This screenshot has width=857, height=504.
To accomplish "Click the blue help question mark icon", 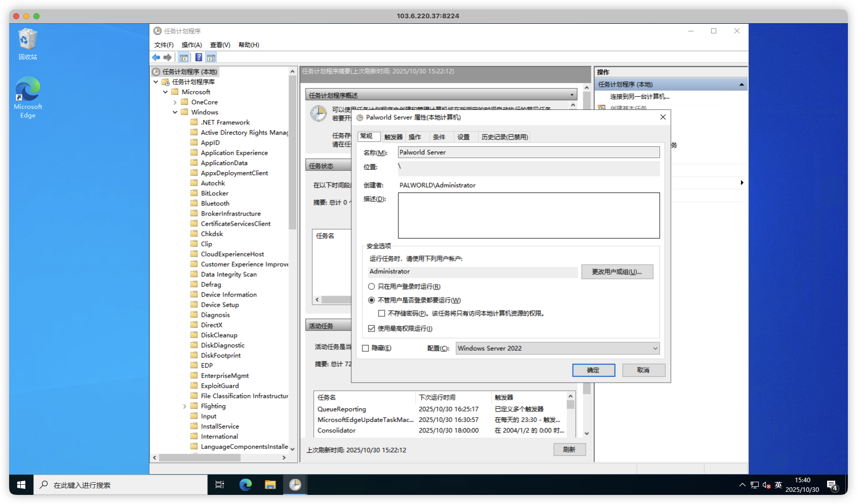I will coord(199,58).
